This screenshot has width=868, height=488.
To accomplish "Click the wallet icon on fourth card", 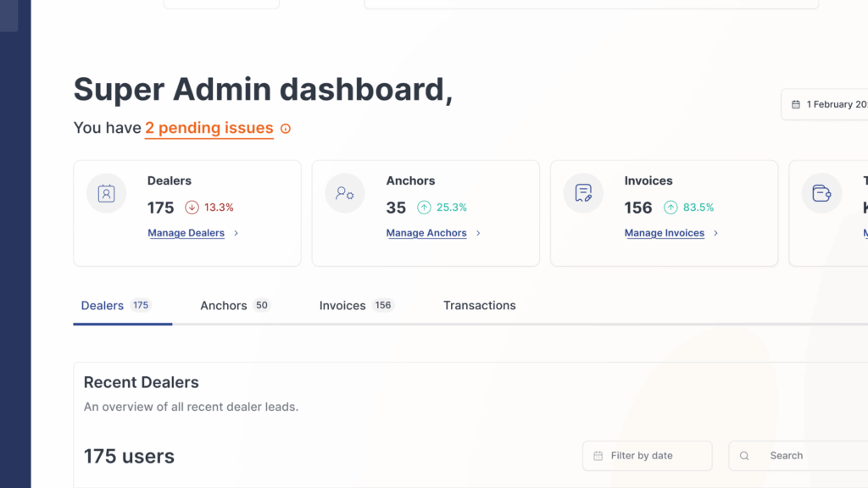I will [821, 194].
